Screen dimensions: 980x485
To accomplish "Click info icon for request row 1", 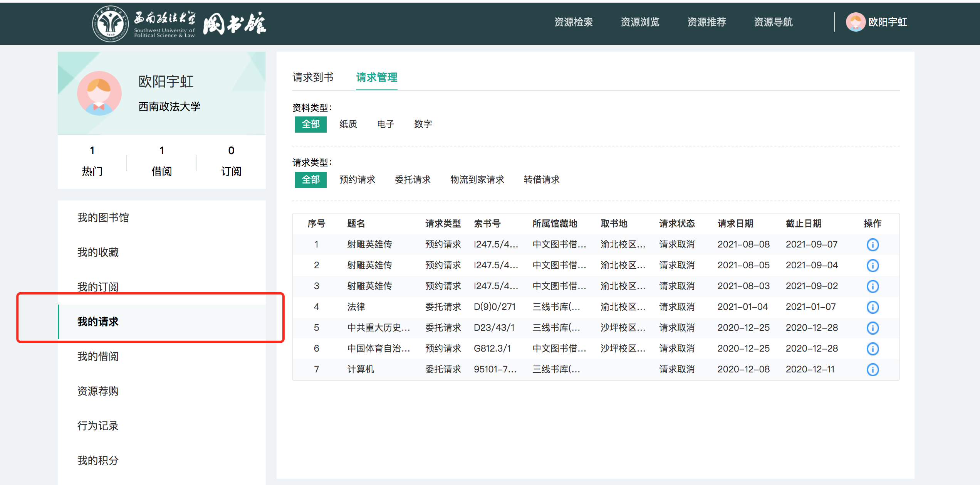I will [873, 245].
